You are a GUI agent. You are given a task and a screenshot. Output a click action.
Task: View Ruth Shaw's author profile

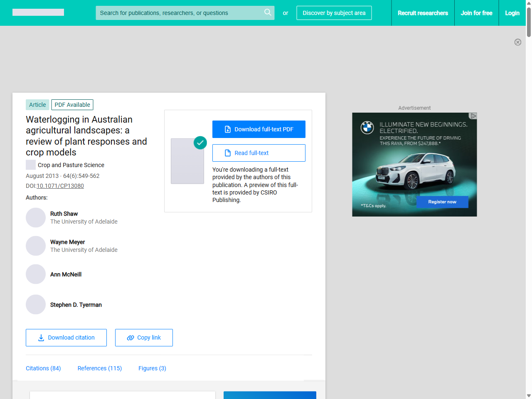click(x=64, y=214)
